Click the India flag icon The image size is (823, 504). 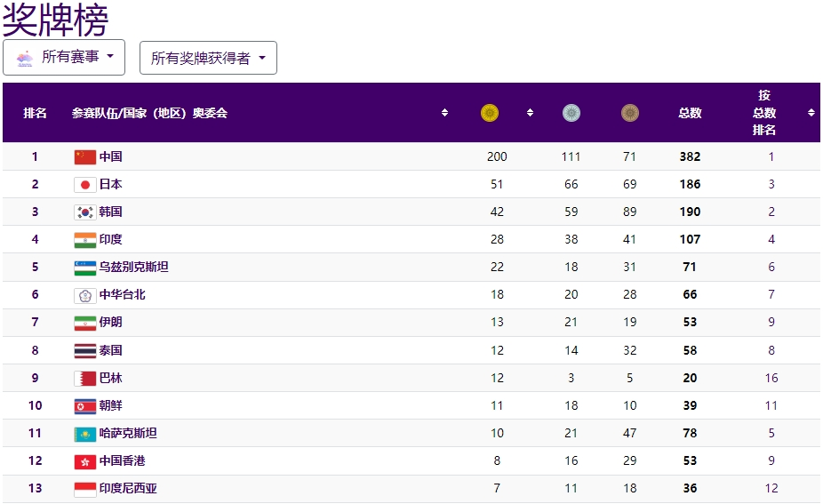(x=84, y=240)
